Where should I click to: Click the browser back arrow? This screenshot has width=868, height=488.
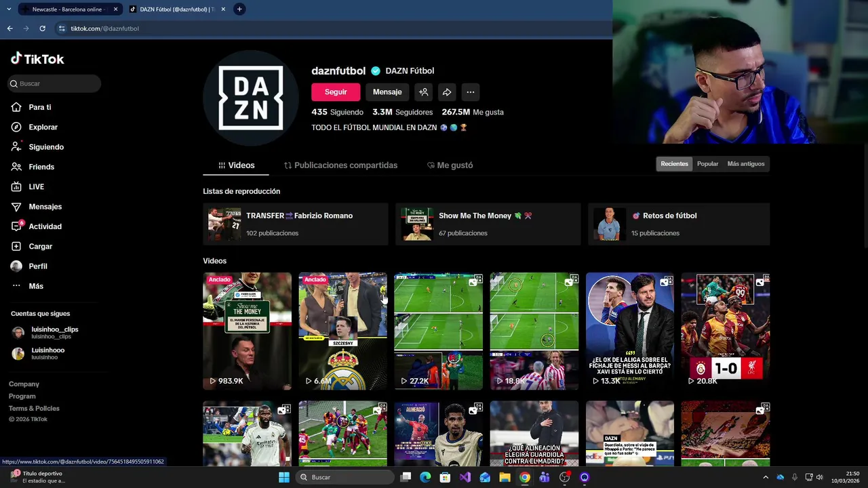click(9, 28)
